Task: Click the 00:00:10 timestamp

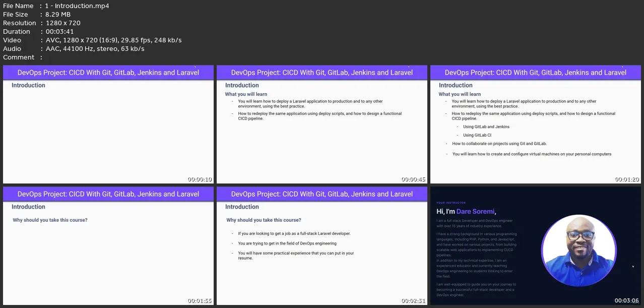Action: pyautogui.click(x=200, y=179)
